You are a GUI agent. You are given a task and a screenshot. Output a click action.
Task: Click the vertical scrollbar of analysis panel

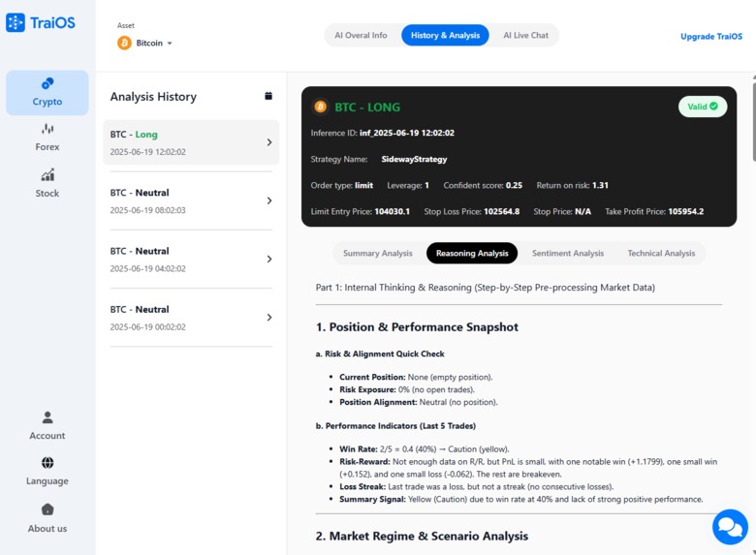754,122
